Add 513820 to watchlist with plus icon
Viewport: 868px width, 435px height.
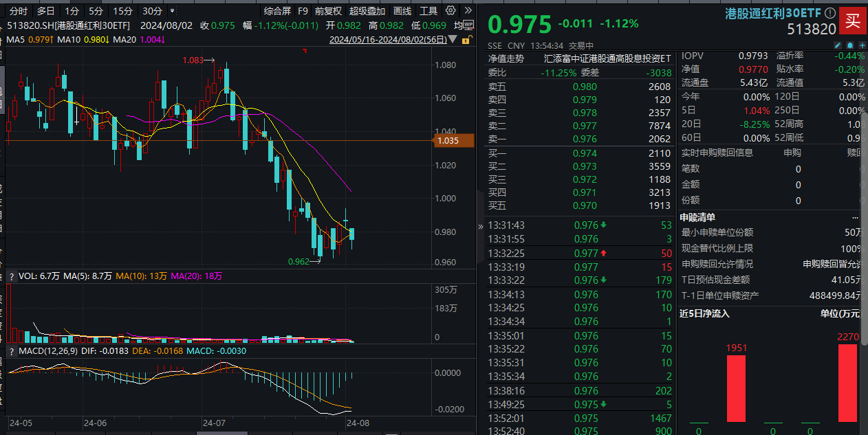click(862, 45)
